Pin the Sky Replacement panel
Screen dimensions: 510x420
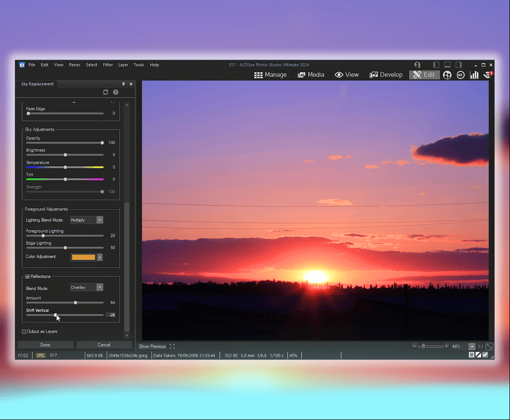tap(123, 84)
